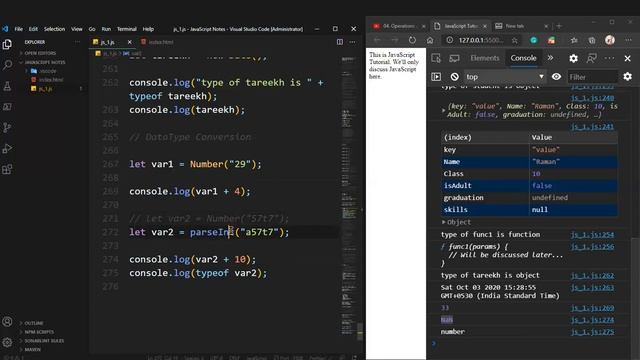Open the Accounts icon in VS Code
This screenshot has width=640, height=360.
[7, 322]
